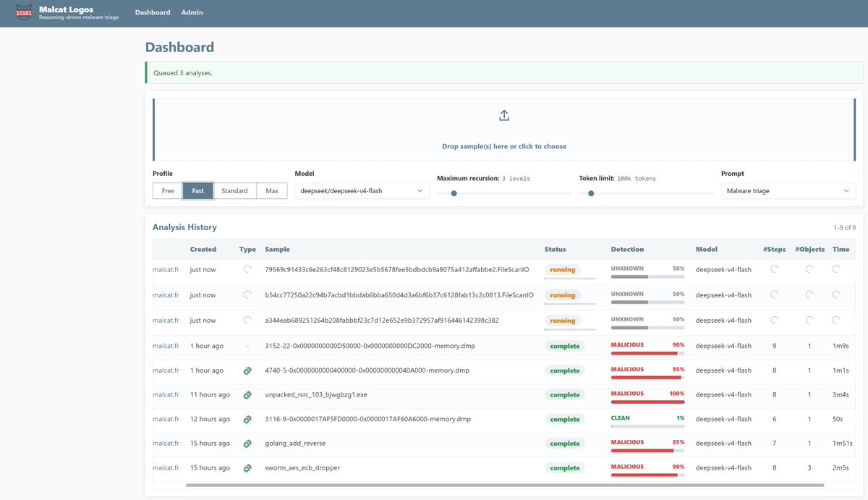Image resolution: width=868 pixels, height=500 pixels.
Task: Click running status of 79569c91433c sample
Action: pos(563,270)
